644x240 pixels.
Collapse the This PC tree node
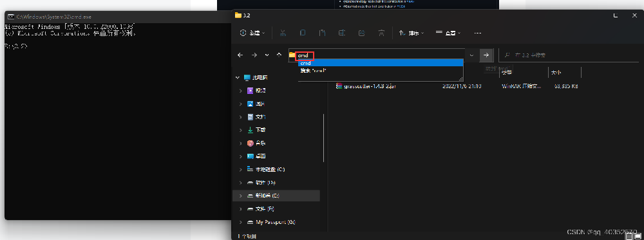click(x=237, y=77)
